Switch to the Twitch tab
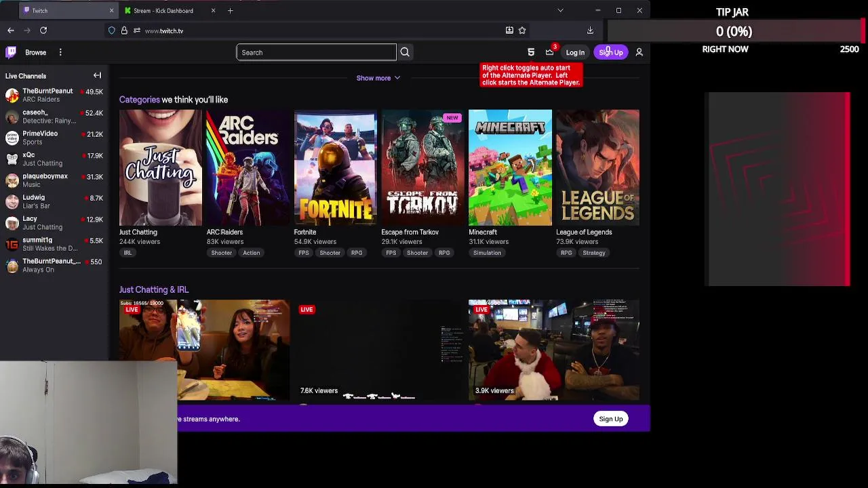This screenshot has height=488, width=868. coord(68,10)
